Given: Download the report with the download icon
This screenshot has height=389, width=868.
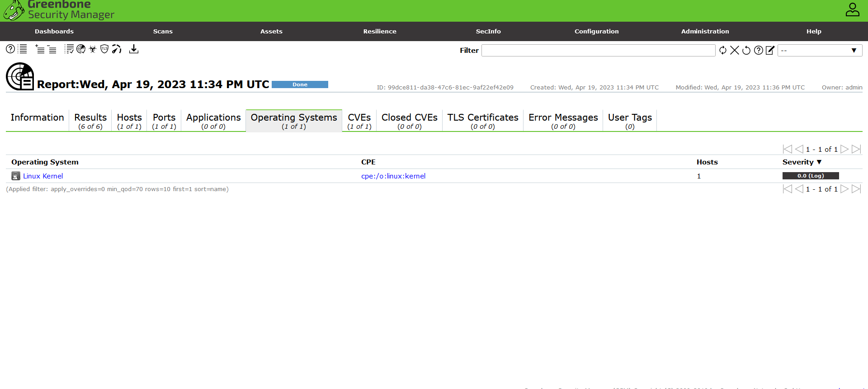Looking at the screenshot, I should (134, 49).
